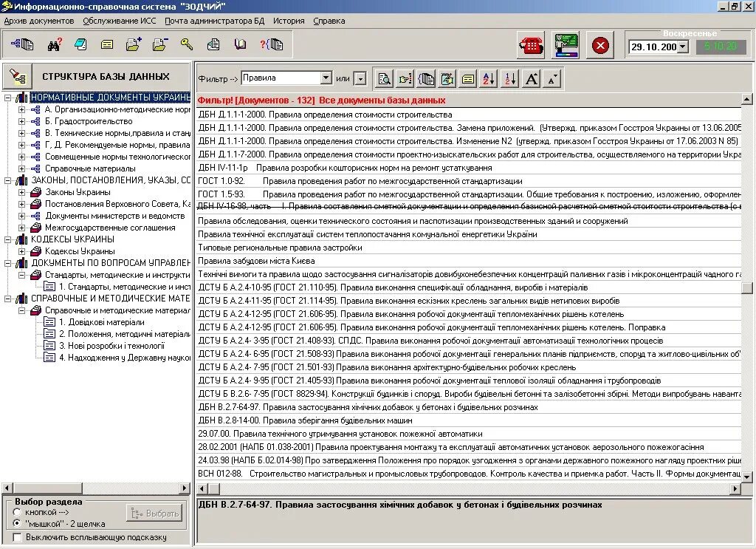This screenshot has width=756, height=549.
Task: Click the date field showing 29.10.200
Action: pos(654,47)
